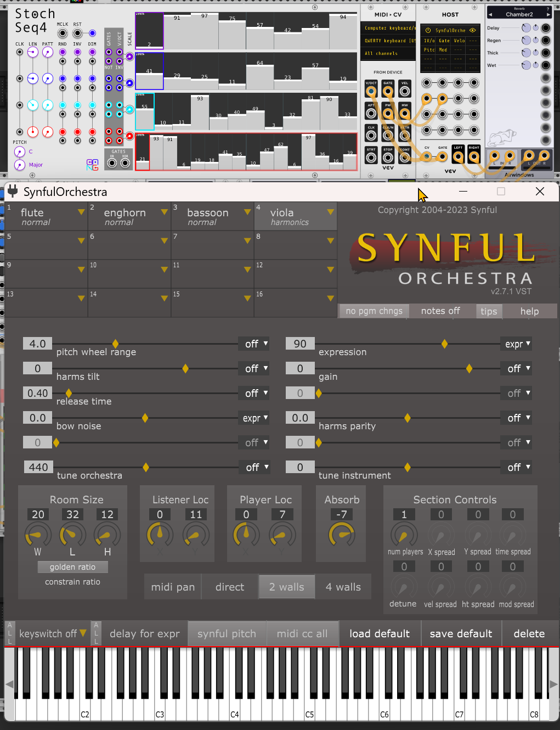Click the pitch wheel range slider handle

coord(115,344)
